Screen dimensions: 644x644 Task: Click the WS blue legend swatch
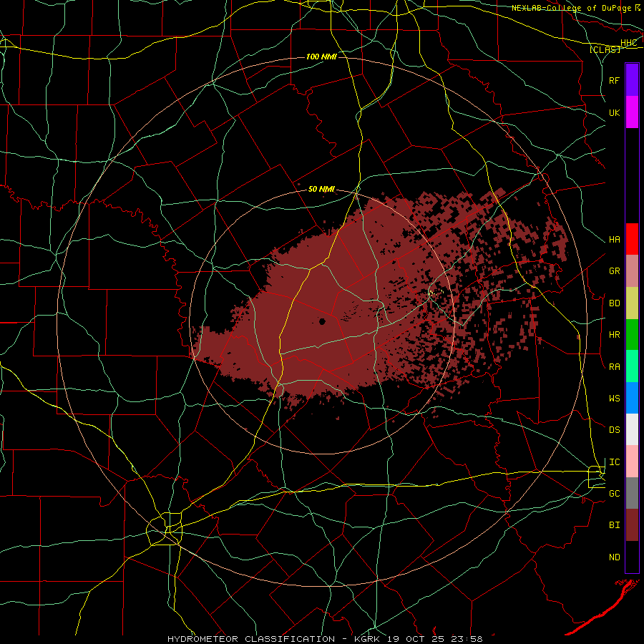632,398
